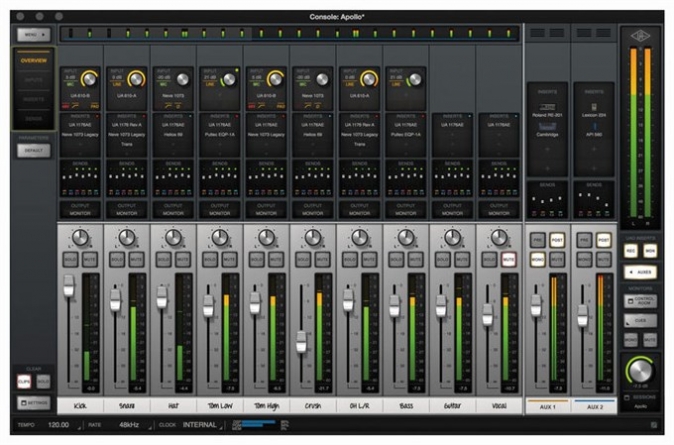Select the AUX 1 channel label
This screenshot has width=674, height=445.
547,406
